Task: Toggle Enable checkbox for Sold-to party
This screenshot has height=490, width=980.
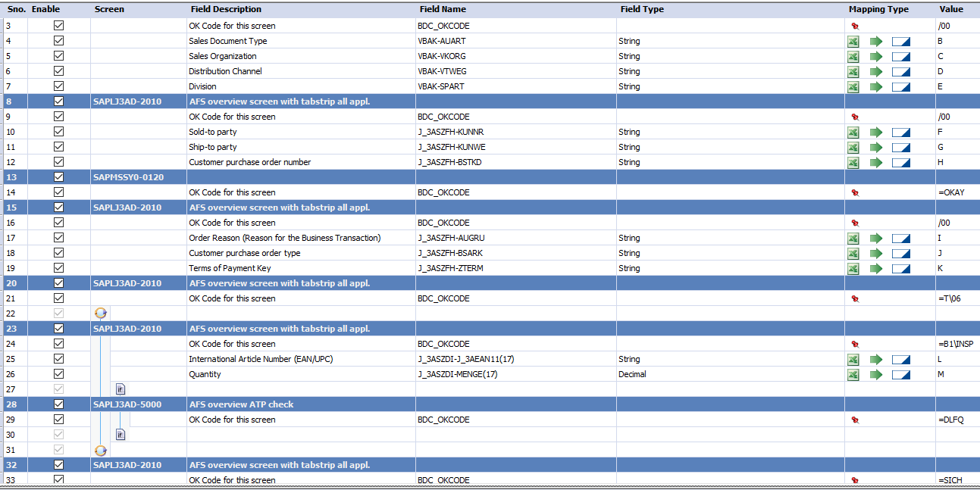Action: click(58, 132)
